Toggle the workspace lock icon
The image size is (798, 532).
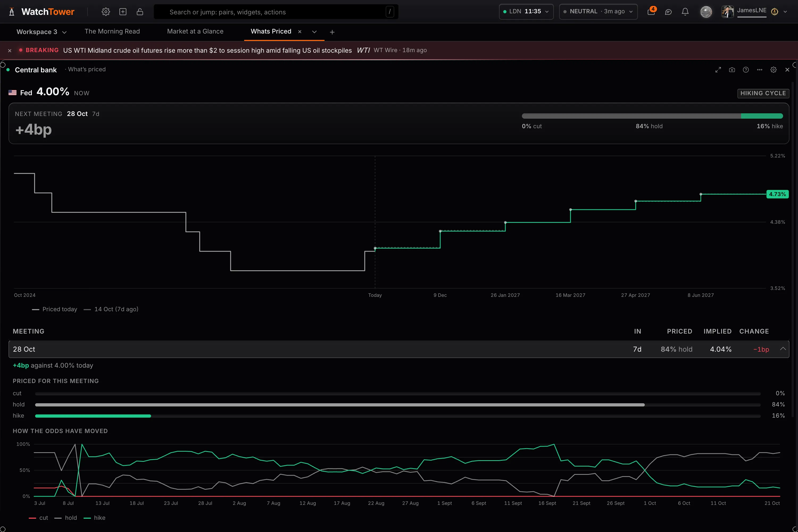click(140, 12)
